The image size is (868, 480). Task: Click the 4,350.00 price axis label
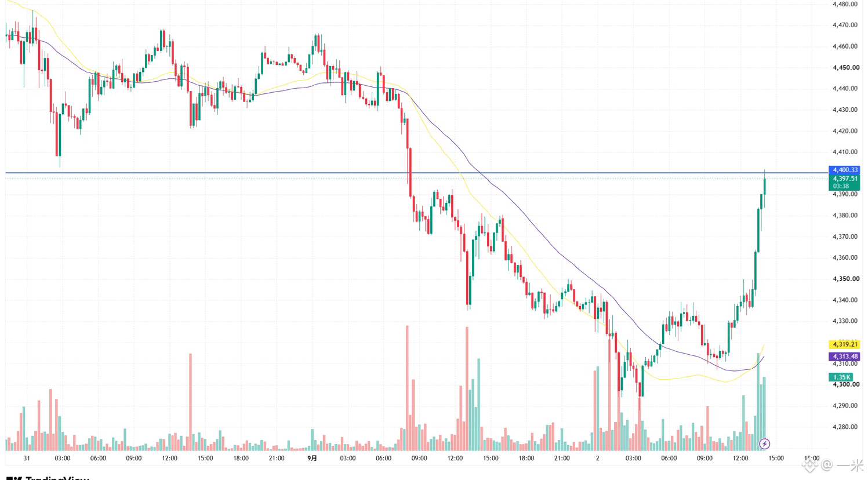(845, 279)
